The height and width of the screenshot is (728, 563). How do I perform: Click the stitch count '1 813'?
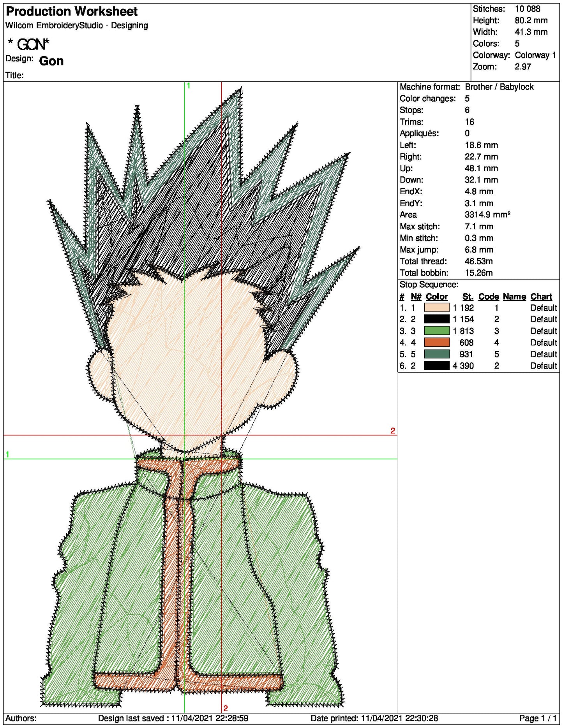point(463,331)
